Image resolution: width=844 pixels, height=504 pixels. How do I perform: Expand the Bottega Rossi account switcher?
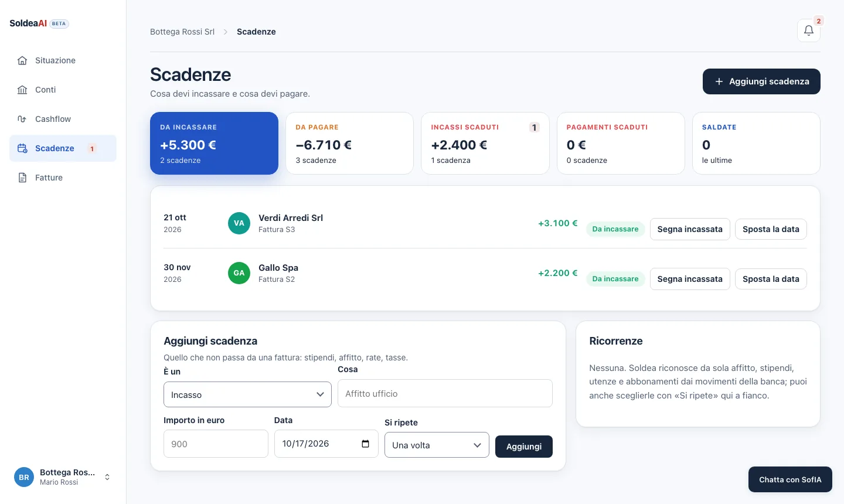click(107, 477)
